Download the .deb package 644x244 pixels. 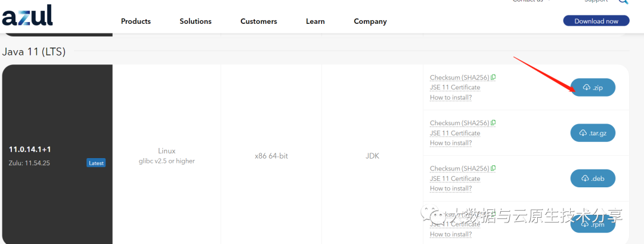(593, 178)
